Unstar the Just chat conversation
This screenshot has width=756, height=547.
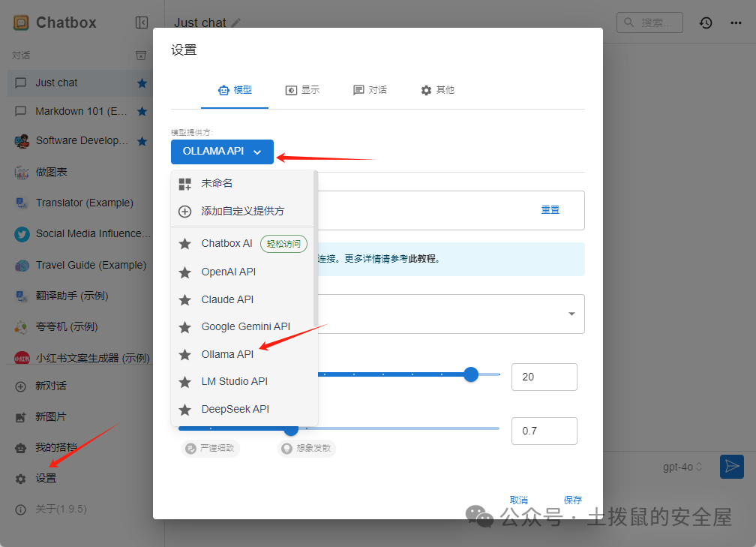(142, 83)
